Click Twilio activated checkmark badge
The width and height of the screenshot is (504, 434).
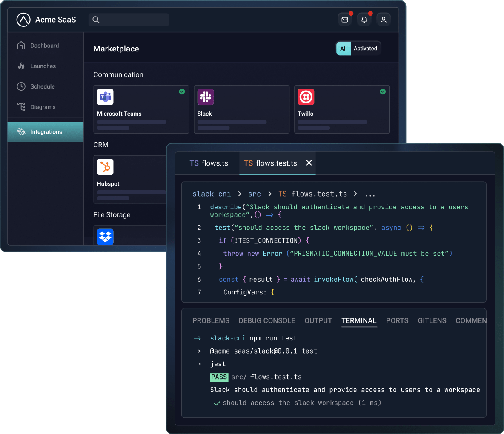point(383,91)
